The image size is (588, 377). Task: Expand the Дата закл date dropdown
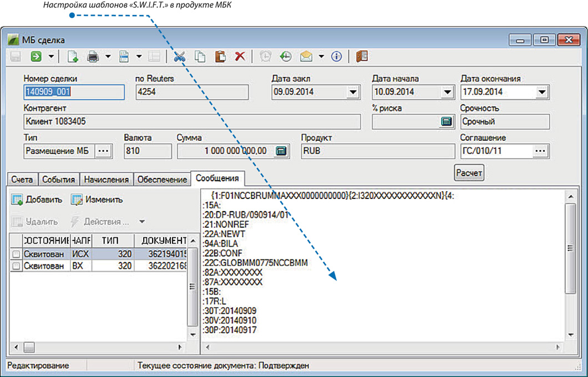[353, 92]
